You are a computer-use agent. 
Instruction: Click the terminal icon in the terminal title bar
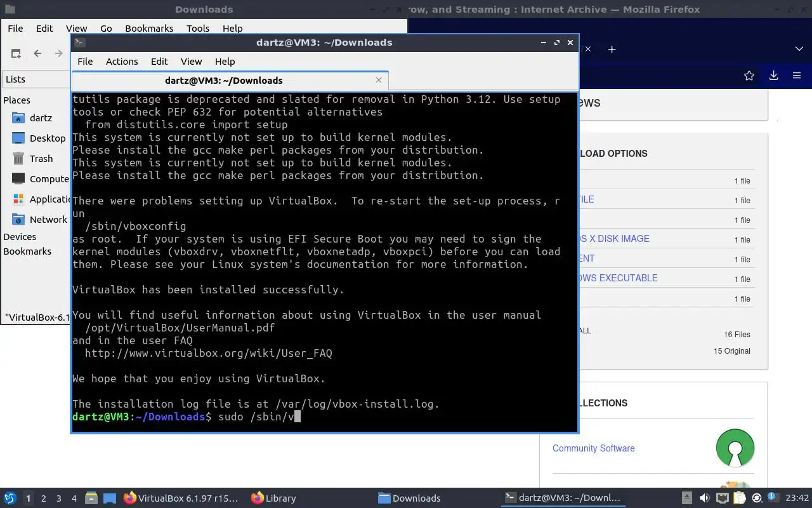(x=79, y=43)
